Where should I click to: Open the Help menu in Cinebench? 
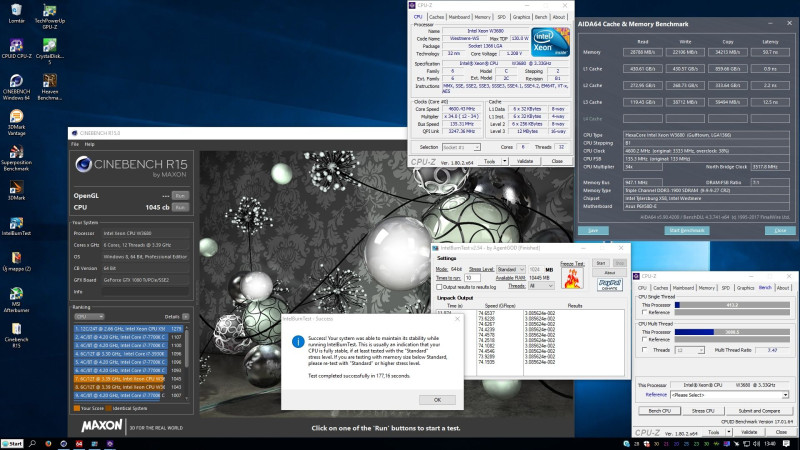tap(89, 144)
